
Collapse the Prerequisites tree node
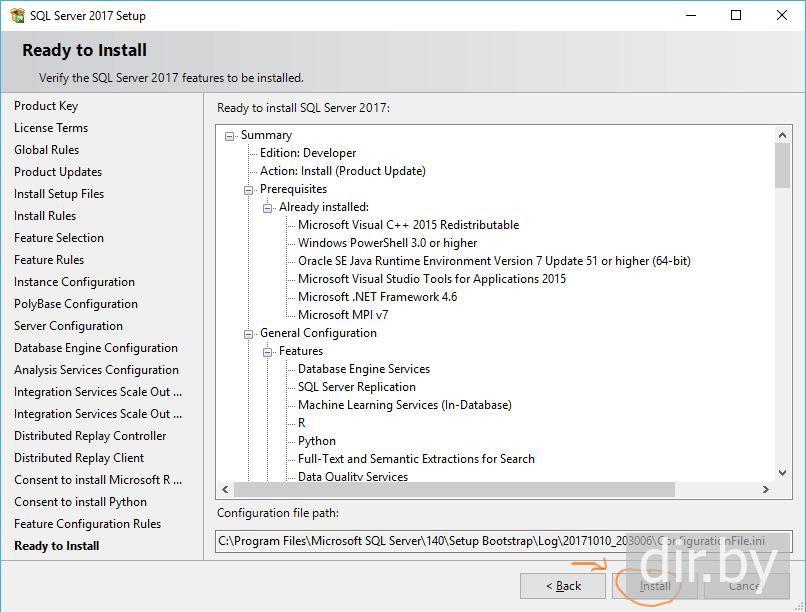pos(249,189)
